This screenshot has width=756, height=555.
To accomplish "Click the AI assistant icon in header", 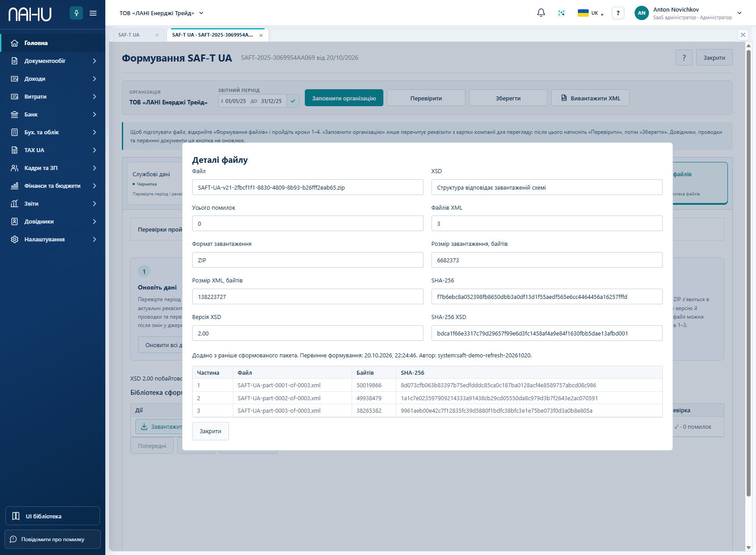I will point(561,13).
